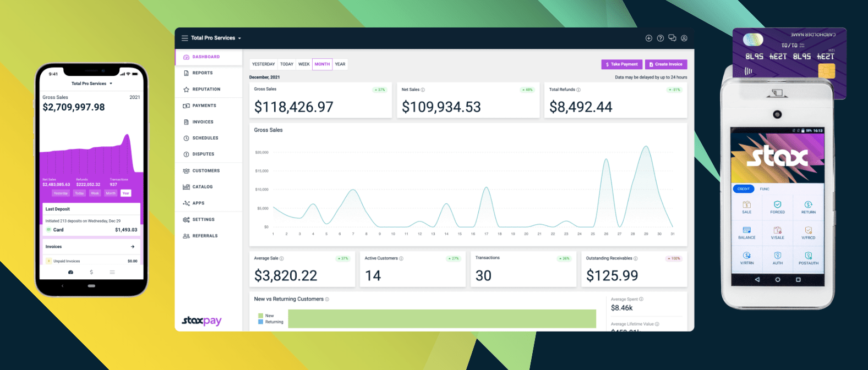
Task: Click the Take Payment button
Action: [x=621, y=64]
